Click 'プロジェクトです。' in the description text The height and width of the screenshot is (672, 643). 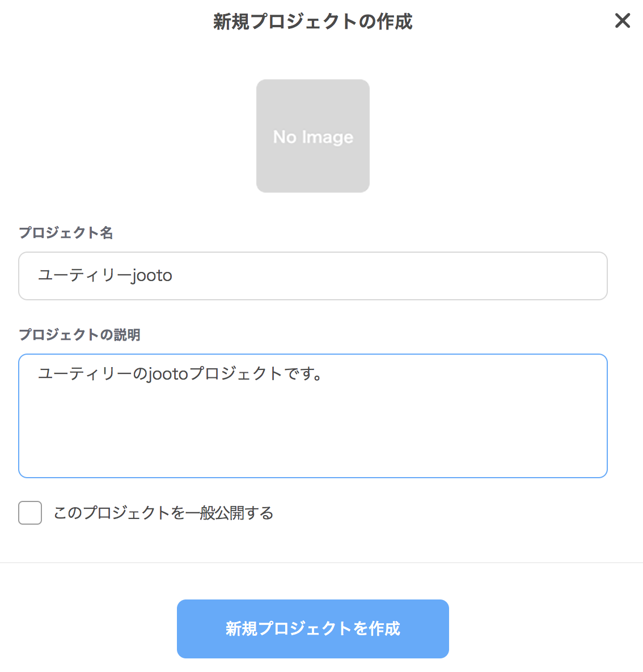255,374
